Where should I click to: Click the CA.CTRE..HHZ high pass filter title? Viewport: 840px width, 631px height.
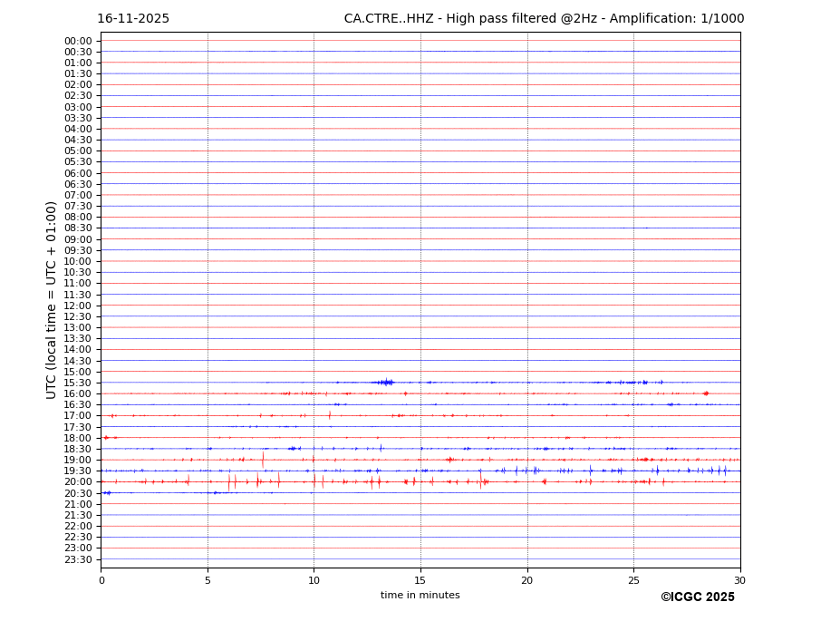(x=544, y=19)
